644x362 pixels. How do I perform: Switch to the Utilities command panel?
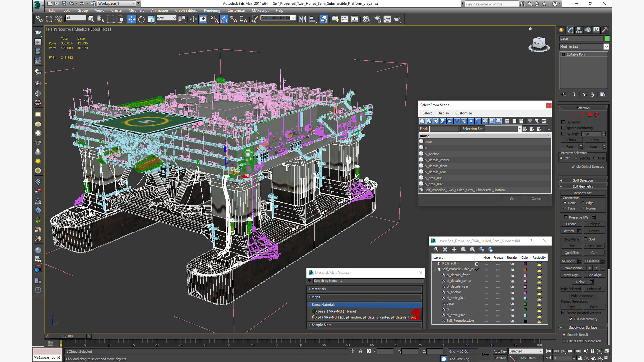click(605, 30)
